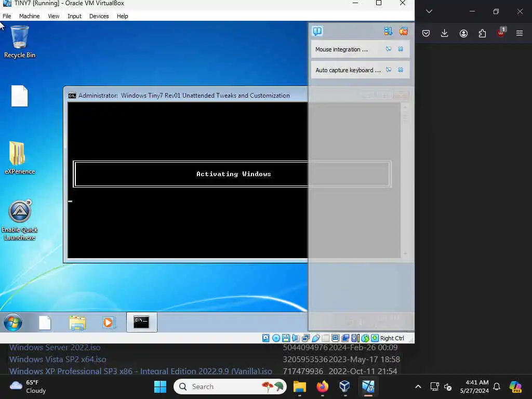
Task: Open Firefox extensions puzzle icon
Action: 482,33
